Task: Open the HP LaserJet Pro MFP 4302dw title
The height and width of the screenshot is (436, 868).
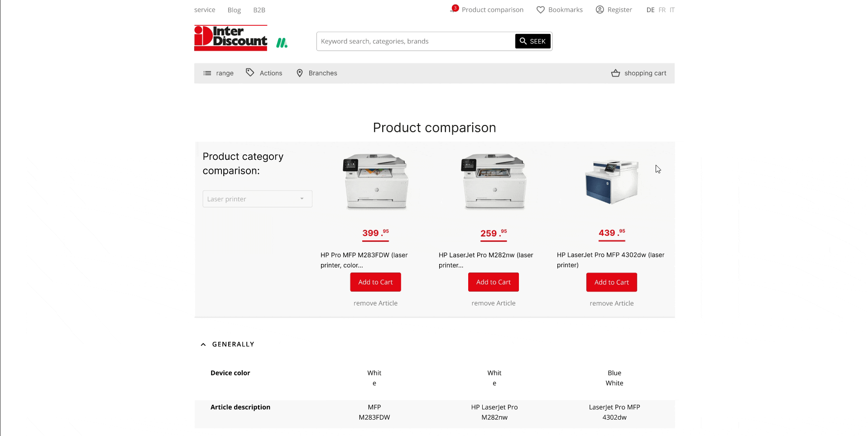Action: coord(610,260)
